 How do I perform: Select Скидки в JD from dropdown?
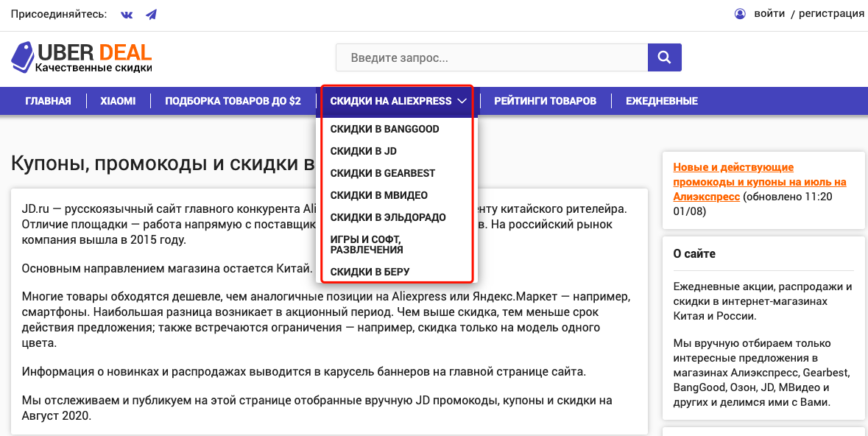pos(363,151)
